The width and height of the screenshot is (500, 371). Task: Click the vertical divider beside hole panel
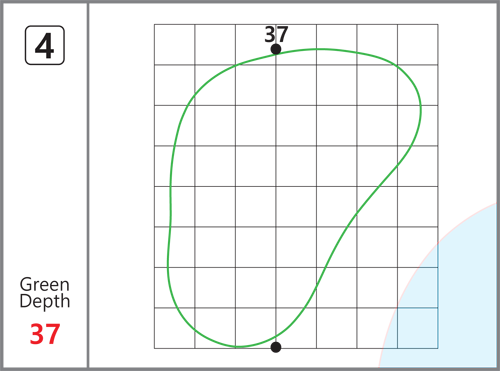[88, 185]
